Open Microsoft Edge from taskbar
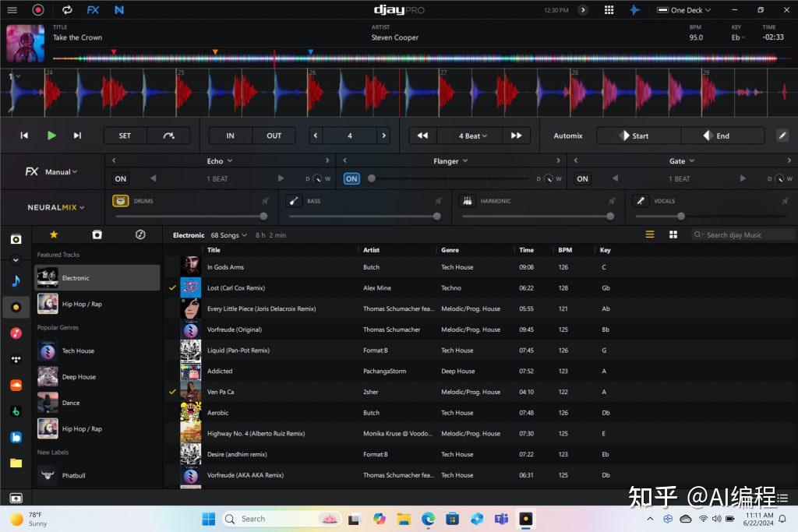Viewport: 798px width, 532px height. (x=428, y=519)
